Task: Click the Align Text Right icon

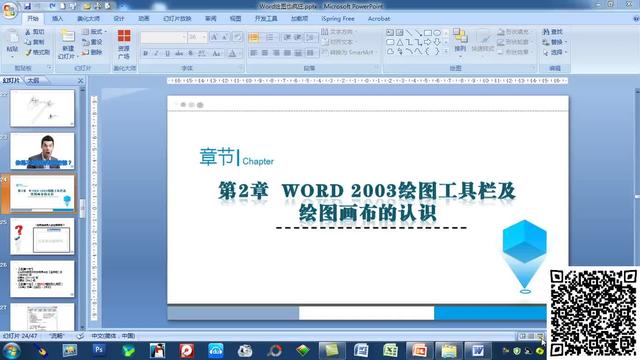Action: tap(276, 53)
